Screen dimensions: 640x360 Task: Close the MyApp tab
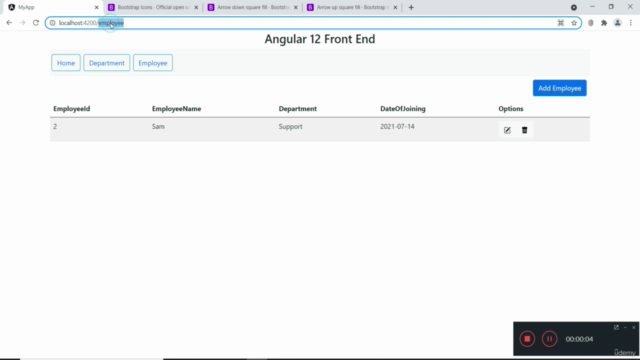click(x=97, y=7)
